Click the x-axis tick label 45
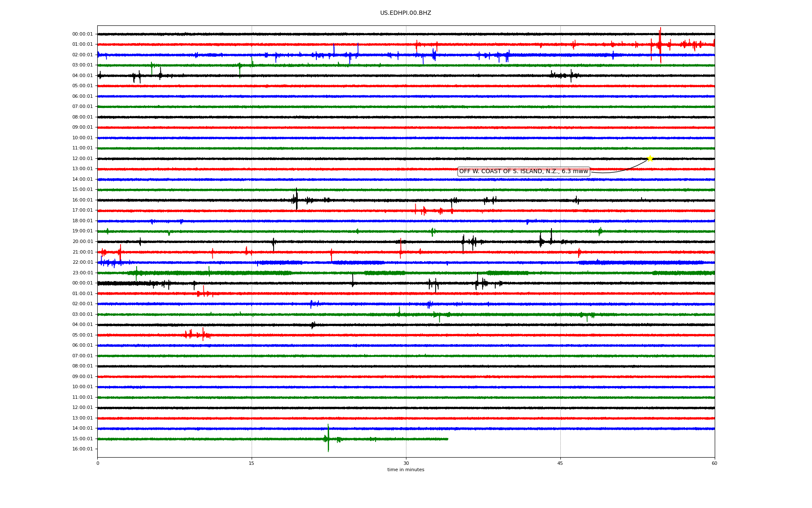This screenshot has width=812, height=508. click(560, 464)
